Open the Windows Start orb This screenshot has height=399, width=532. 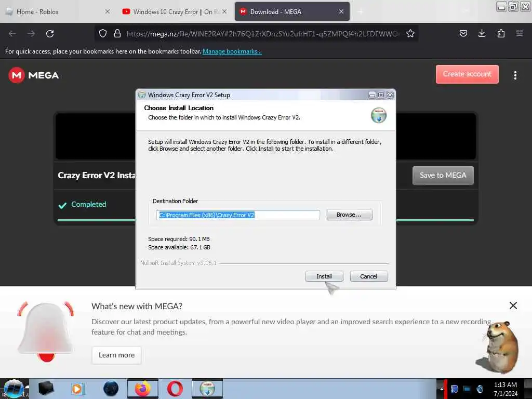pos(14,389)
